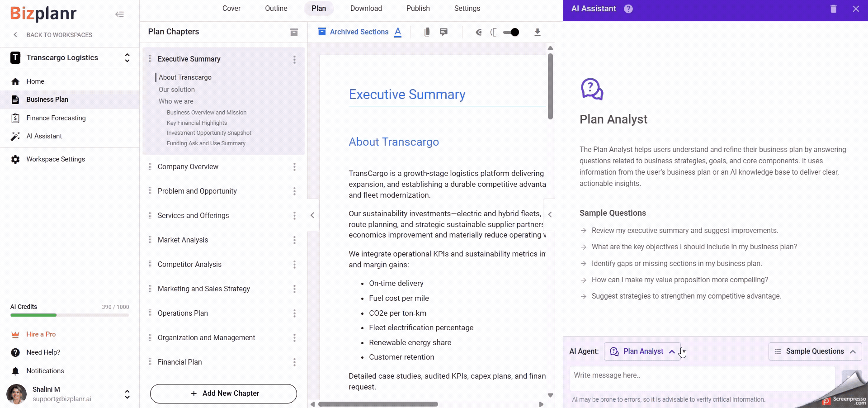Open the AI Assistant help question icon
The height and width of the screenshot is (408, 868).
628,9
